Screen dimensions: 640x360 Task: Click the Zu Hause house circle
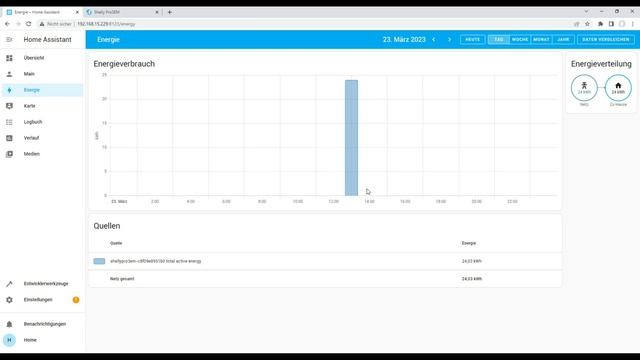[618, 88]
